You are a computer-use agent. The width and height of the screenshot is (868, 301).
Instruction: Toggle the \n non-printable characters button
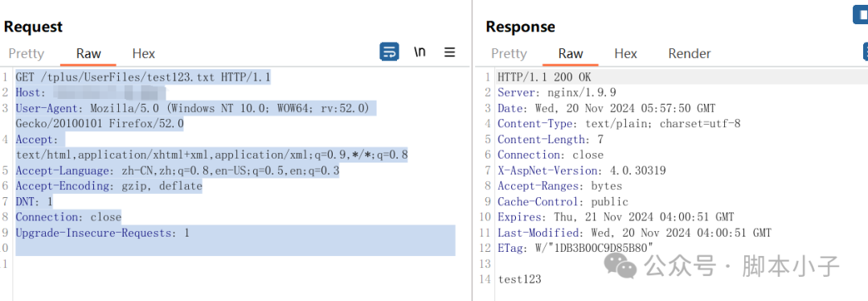coord(420,52)
